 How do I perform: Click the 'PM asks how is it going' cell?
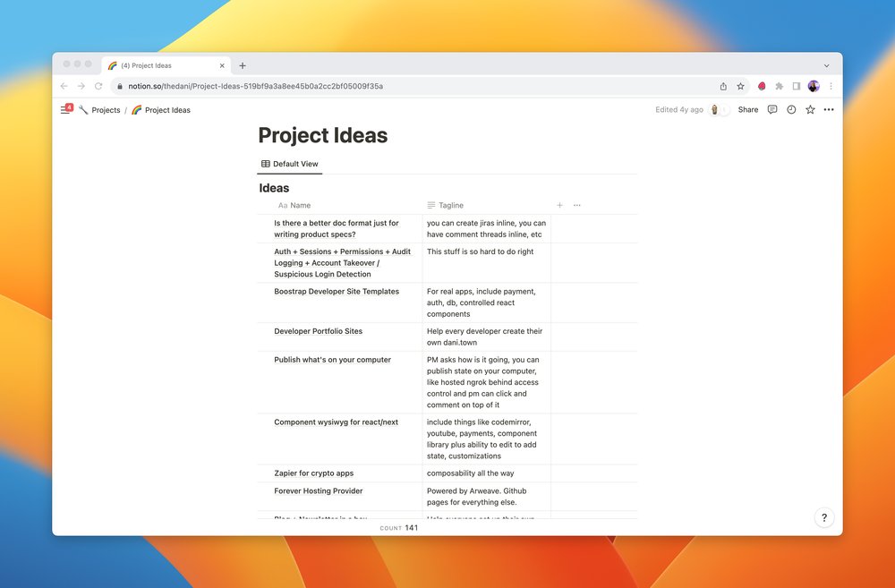click(487, 382)
